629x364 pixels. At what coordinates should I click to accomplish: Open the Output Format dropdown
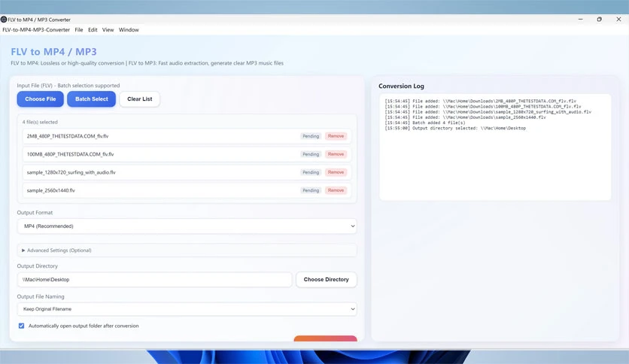coord(187,226)
